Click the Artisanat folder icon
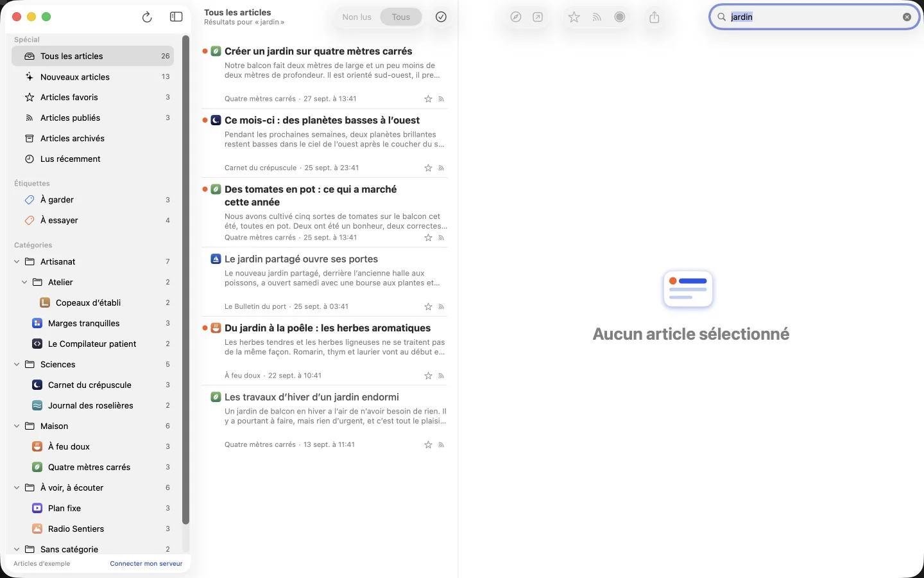The image size is (924, 578). (30, 261)
